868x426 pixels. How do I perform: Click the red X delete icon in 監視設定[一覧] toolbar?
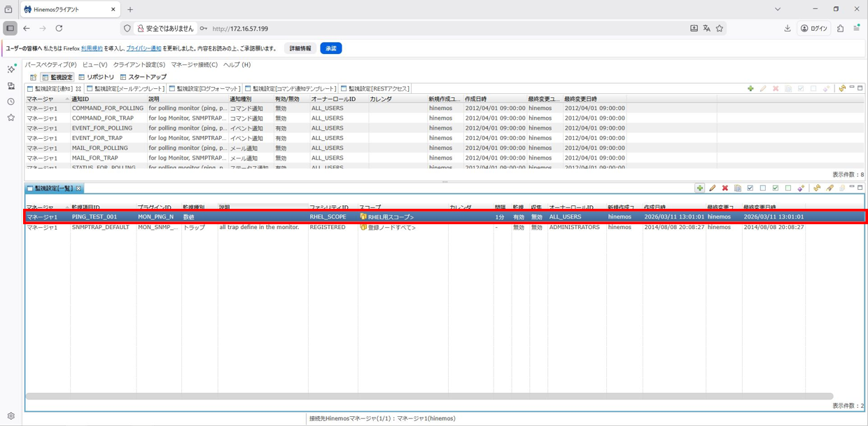coord(724,188)
